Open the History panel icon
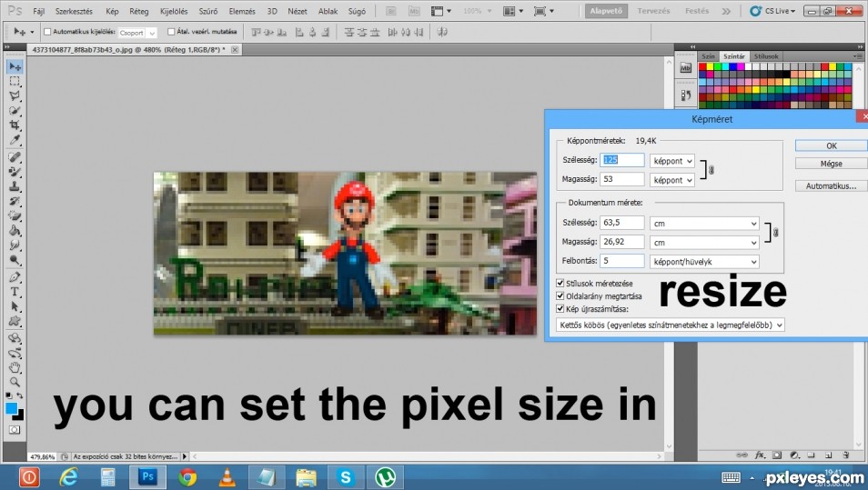The height and width of the screenshot is (490, 868). (685, 95)
